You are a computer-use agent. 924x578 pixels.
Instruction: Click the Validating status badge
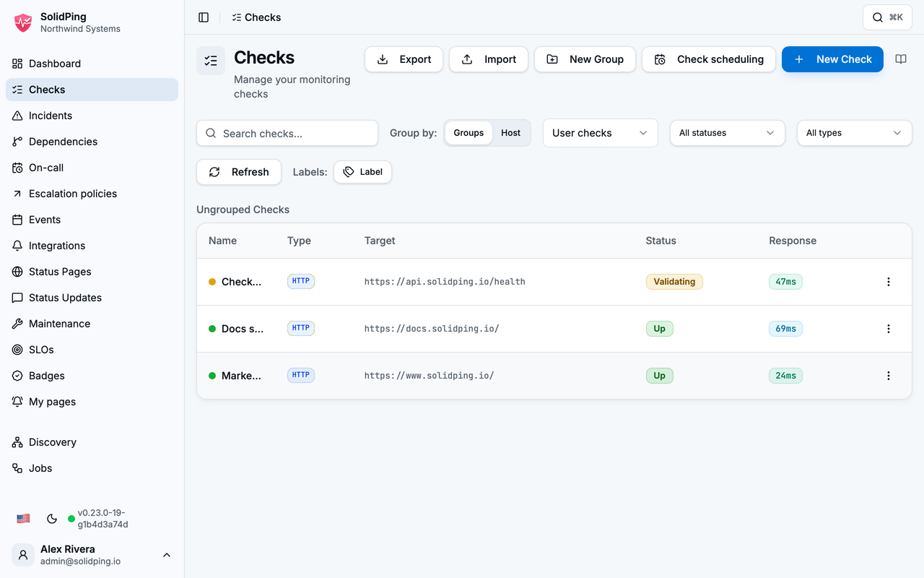click(x=674, y=282)
